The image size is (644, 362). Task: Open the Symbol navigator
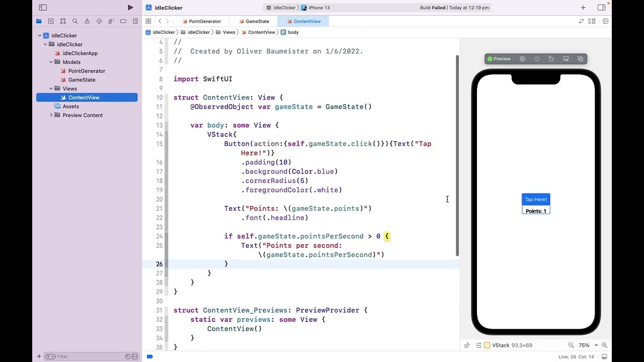pyautogui.click(x=63, y=21)
